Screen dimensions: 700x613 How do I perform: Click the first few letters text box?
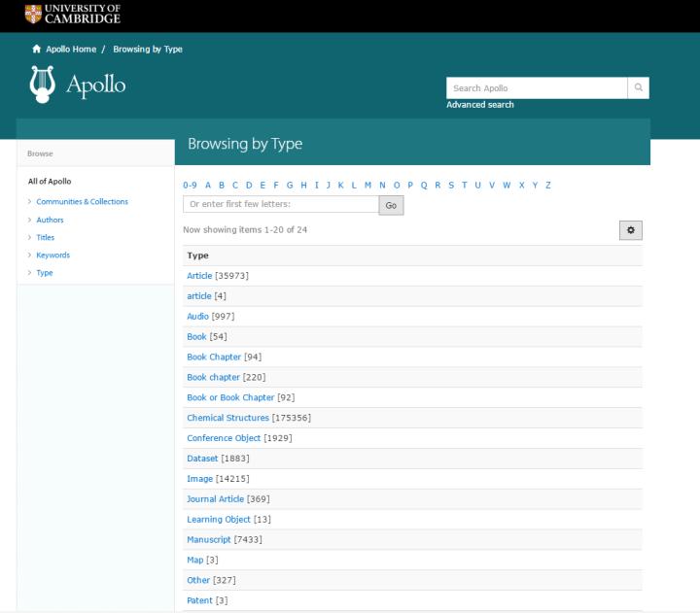pos(280,205)
